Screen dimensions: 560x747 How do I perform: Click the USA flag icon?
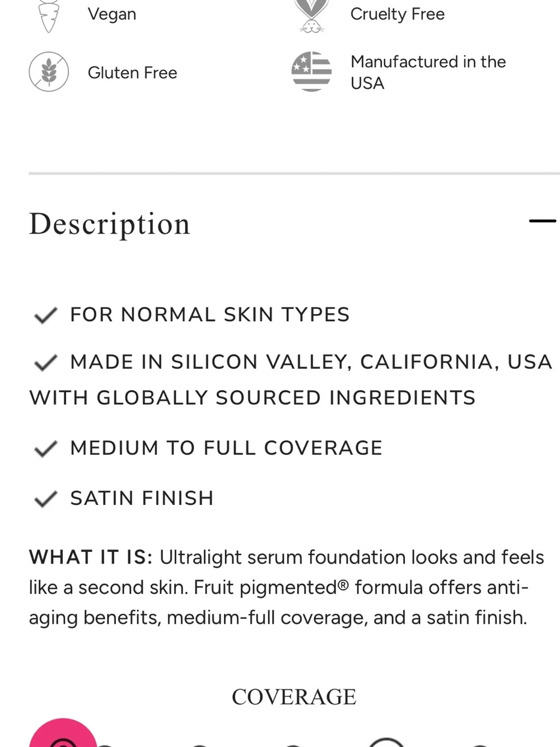[311, 72]
